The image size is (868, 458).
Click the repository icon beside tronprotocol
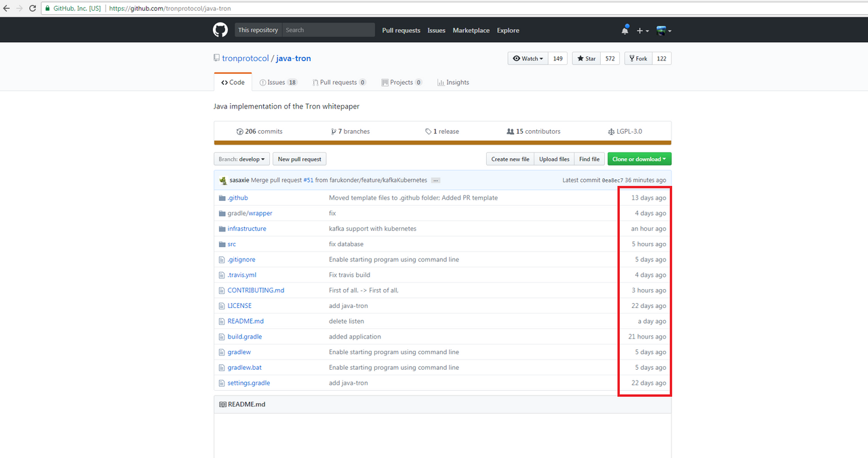point(216,58)
